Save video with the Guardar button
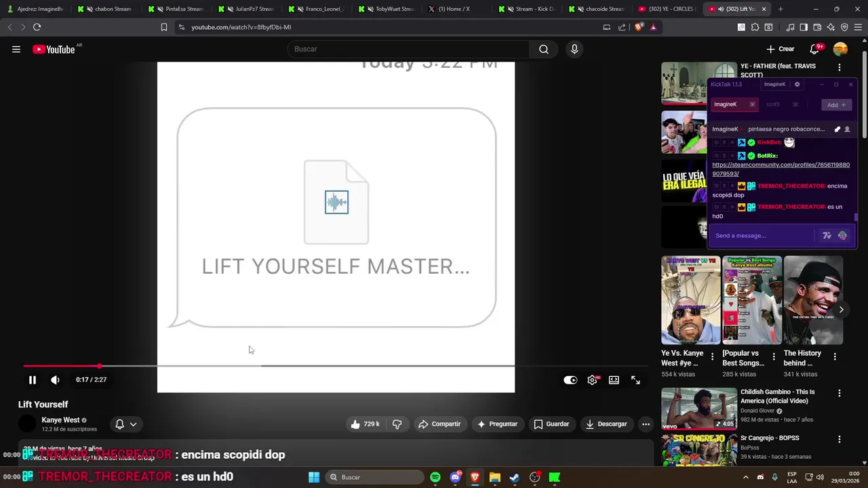The height and width of the screenshot is (488, 868). pyautogui.click(x=551, y=424)
